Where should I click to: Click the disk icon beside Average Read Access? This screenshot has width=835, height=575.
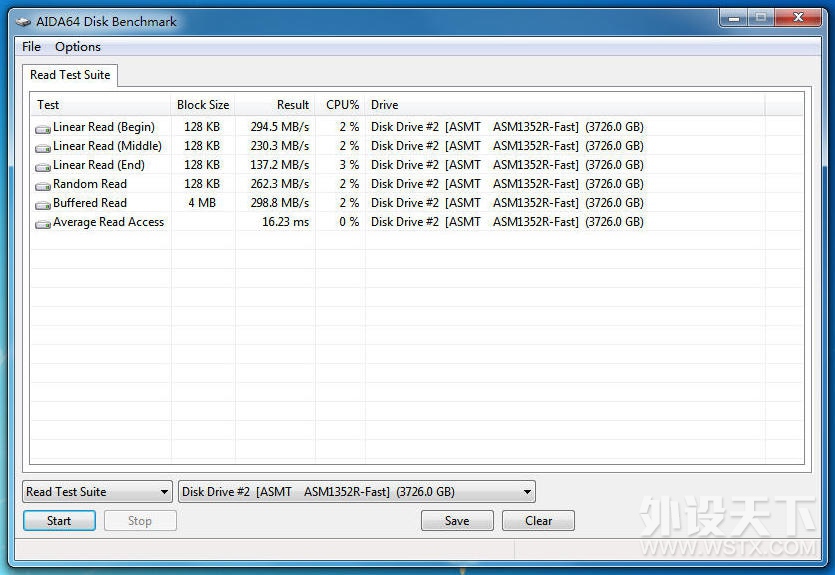click(x=43, y=225)
